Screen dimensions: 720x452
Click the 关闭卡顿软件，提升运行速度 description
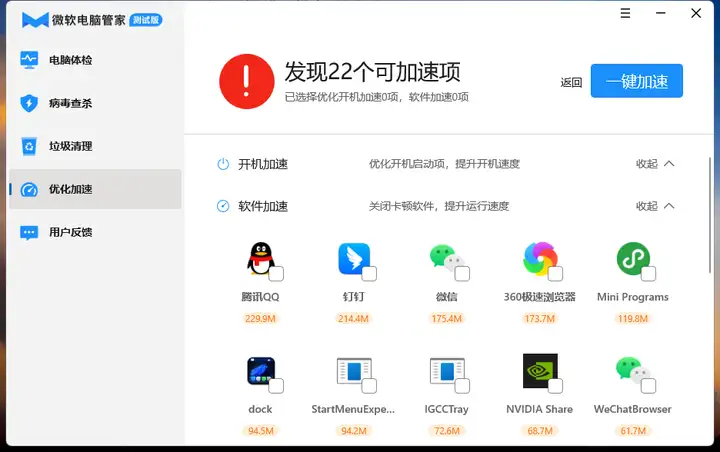439,206
